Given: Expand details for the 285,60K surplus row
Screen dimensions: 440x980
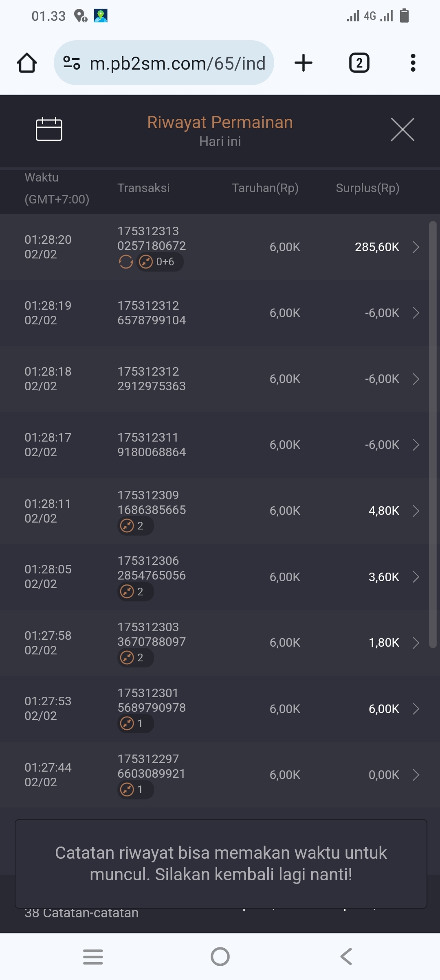Looking at the screenshot, I should [x=416, y=247].
